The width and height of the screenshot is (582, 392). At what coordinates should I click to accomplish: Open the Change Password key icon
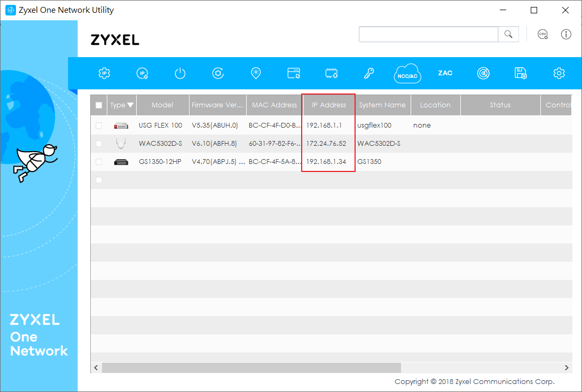point(369,73)
